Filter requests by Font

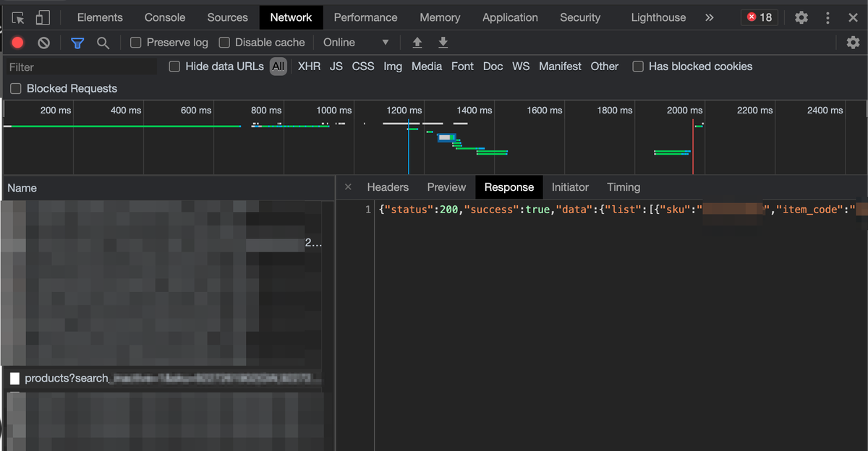click(x=462, y=66)
